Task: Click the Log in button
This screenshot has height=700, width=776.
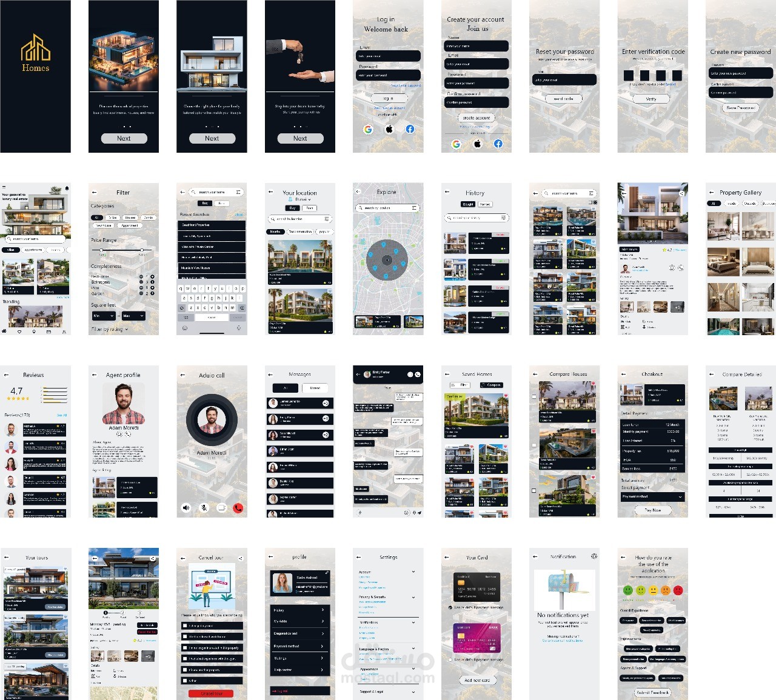Action: click(x=388, y=98)
